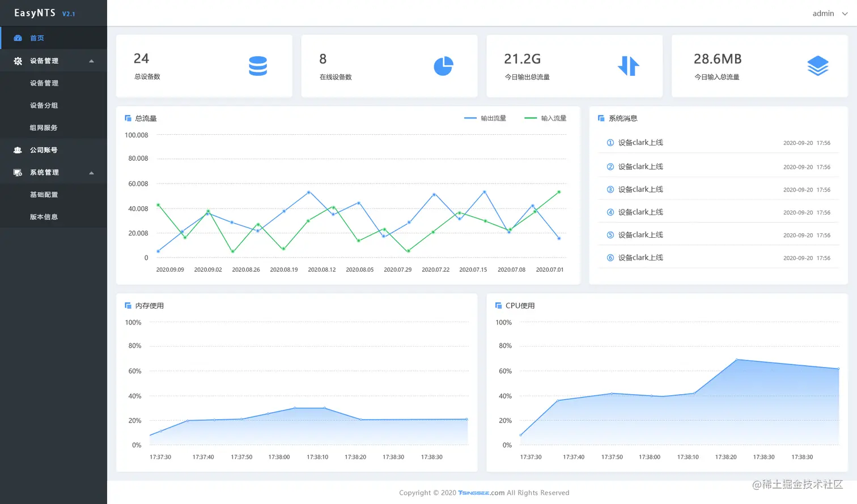Click the last blue point on 总流量 chart

[x=559, y=238]
